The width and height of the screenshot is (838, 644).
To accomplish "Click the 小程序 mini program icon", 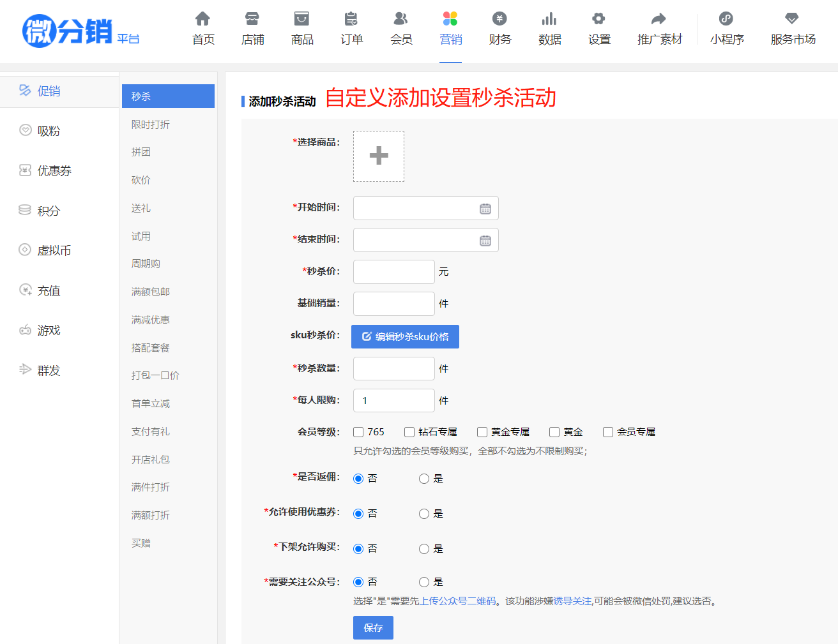I will 726,19.
